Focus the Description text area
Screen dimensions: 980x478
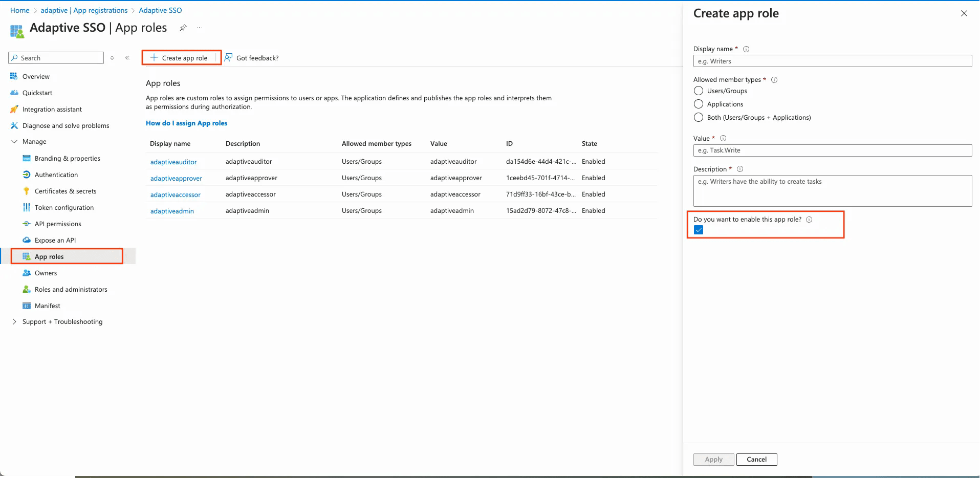[x=833, y=191]
